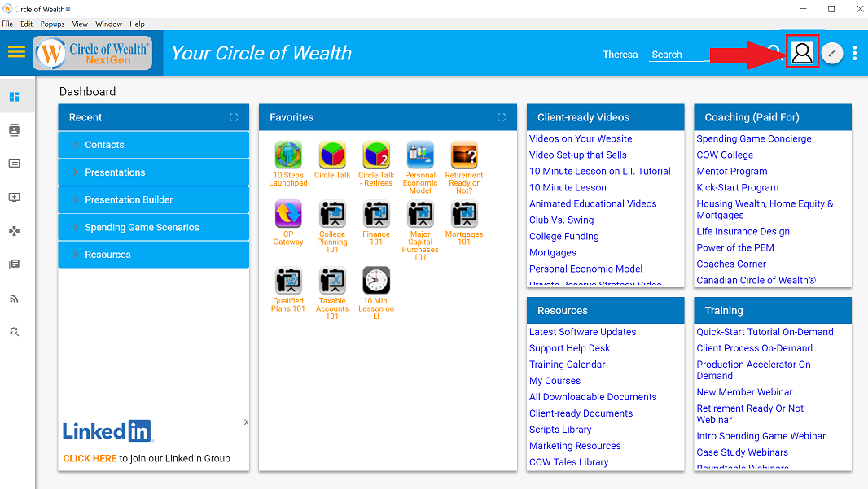Viewport: 868px width, 489px height.
Task: Open College Planning 101 favorite
Action: click(x=332, y=227)
